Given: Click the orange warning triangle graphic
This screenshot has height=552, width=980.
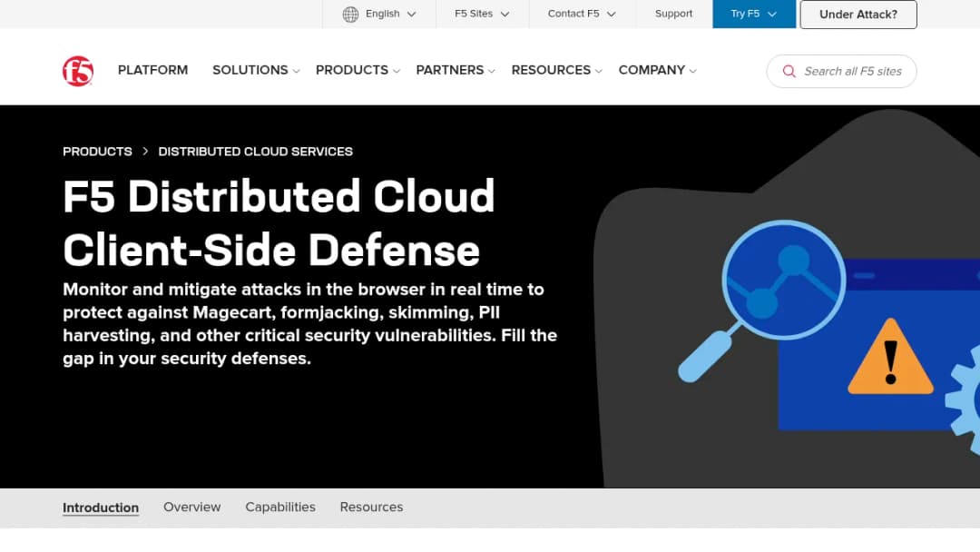Looking at the screenshot, I should (891, 357).
